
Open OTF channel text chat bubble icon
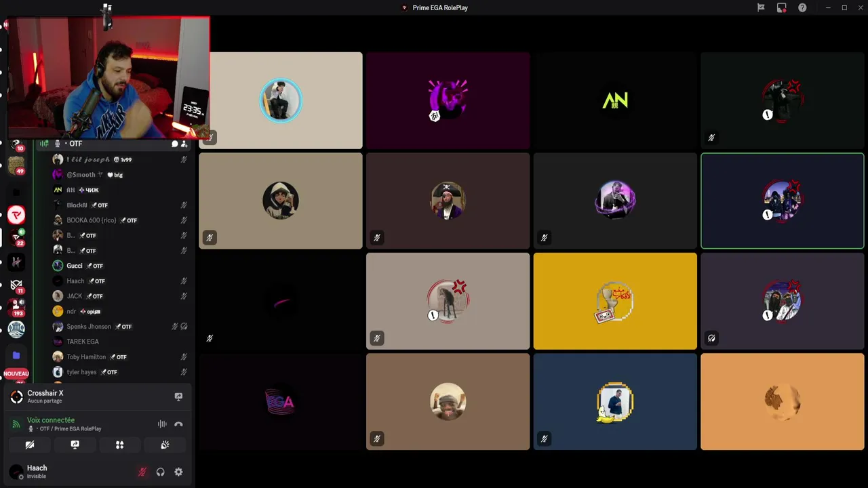[x=174, y=144]
